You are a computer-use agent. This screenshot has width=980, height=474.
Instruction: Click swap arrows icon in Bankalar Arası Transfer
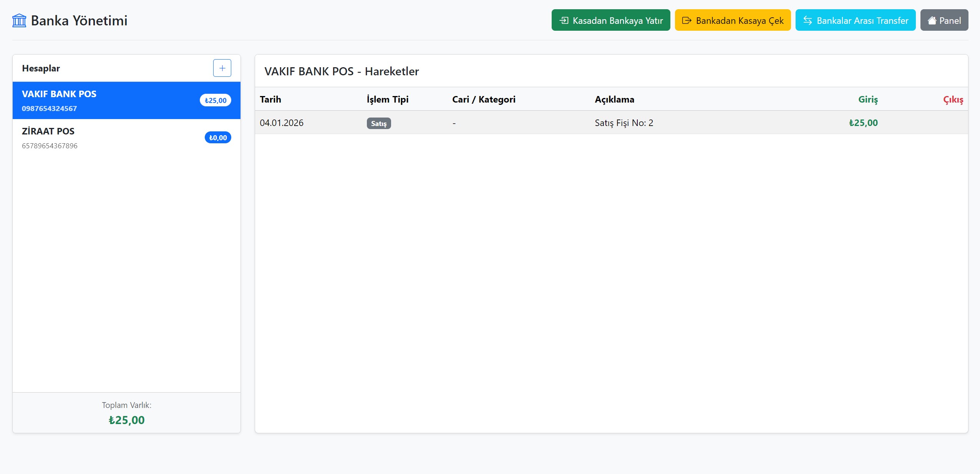tap(808, 20)
